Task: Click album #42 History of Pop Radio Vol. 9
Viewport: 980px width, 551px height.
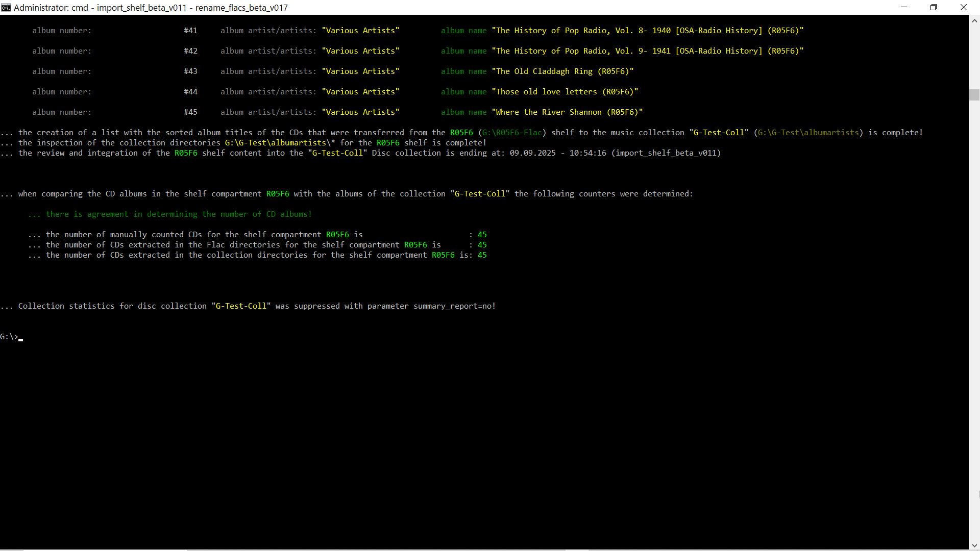Action: 647,51
